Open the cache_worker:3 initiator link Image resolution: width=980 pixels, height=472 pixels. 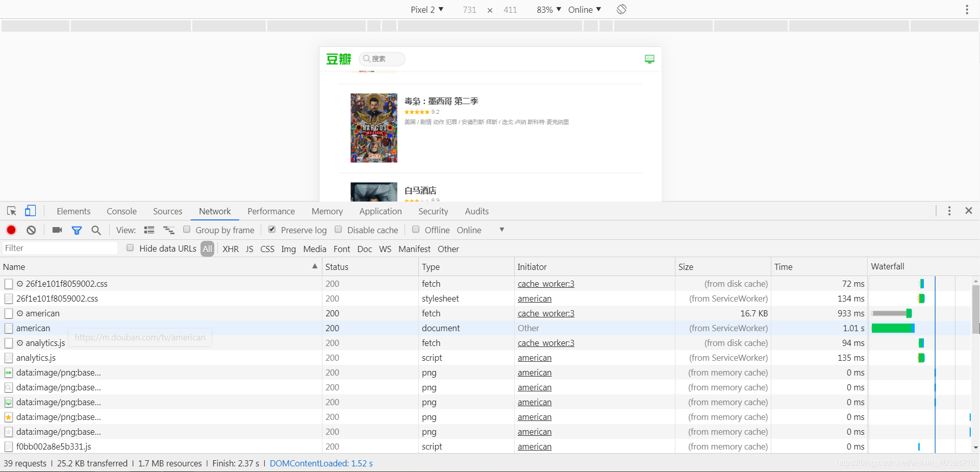tap(545, 284)
